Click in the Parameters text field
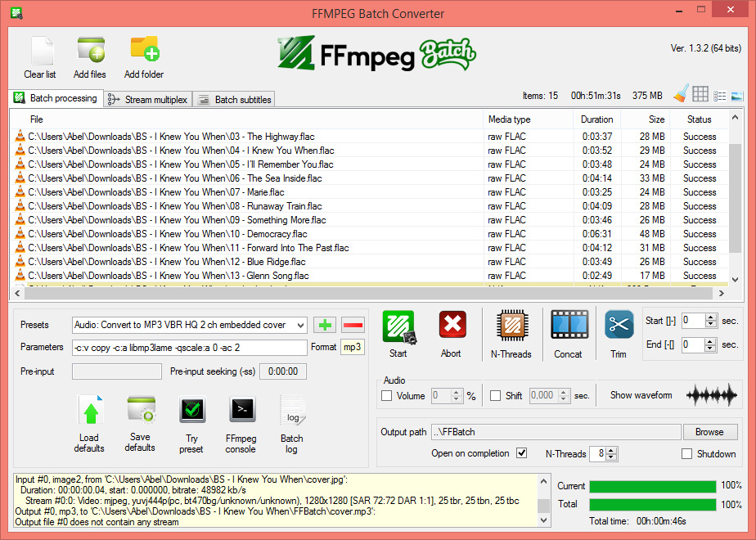The image size is (756, 540). pyautogui.click(x=190, y=347)
